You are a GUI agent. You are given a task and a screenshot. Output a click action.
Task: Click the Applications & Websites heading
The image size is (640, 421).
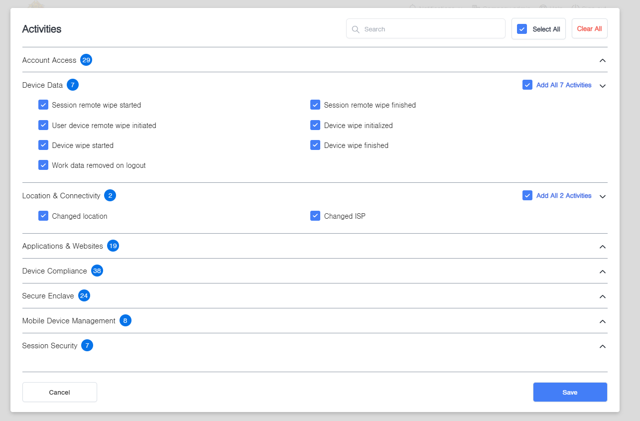[62, 246]
